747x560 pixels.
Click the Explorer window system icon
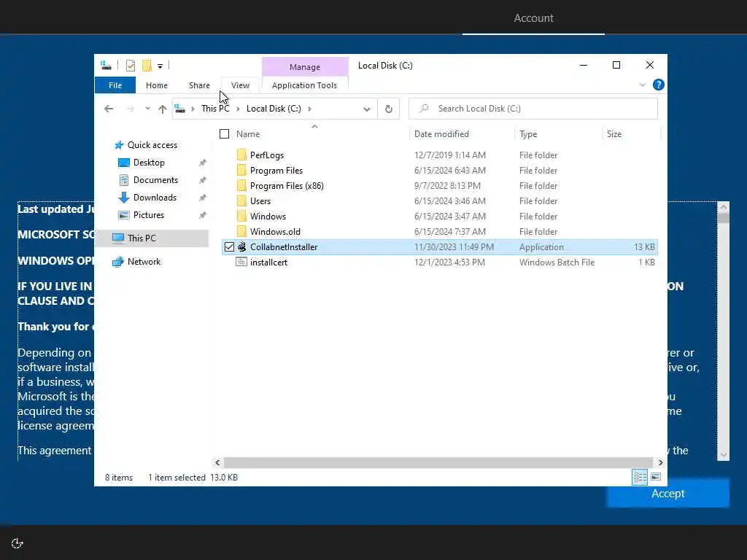click(x=106, y=65)
